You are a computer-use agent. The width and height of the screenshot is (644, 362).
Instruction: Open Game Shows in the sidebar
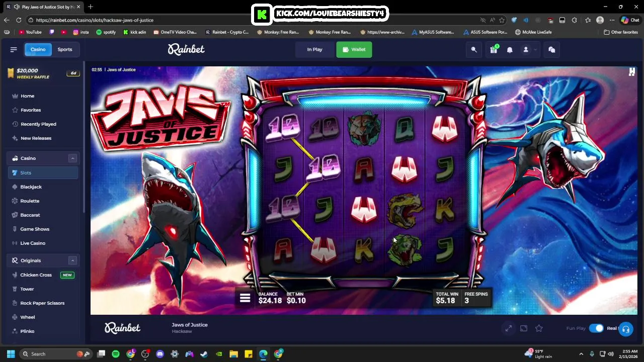tap(43, 229)
